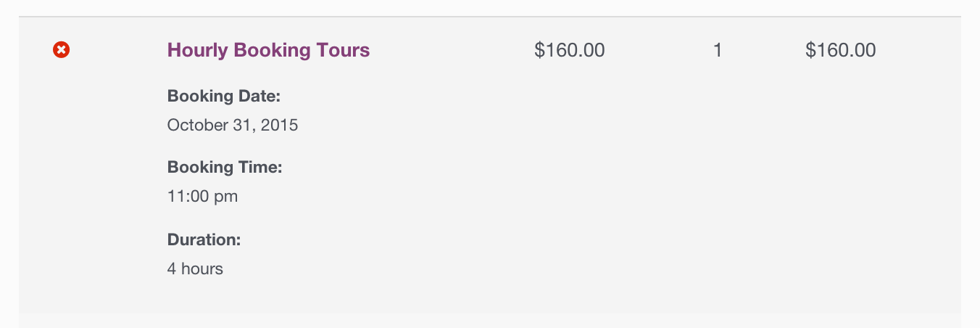The width and height of the screenshot is (980, 328).
Task: Click the red circular X icon
Action: [62, 50]
